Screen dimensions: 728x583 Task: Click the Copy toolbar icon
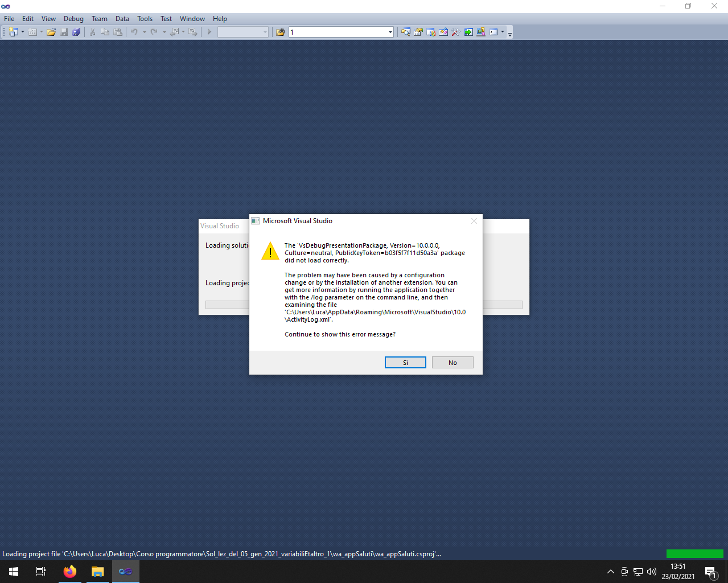coord(105,32)
